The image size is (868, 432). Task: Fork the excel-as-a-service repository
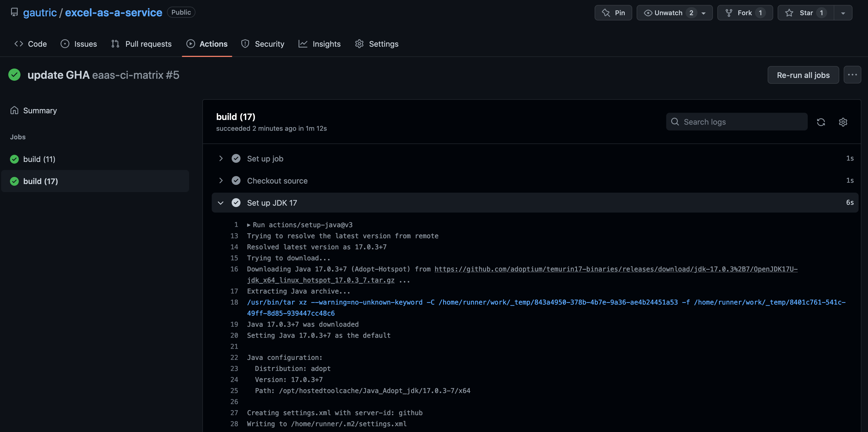[745, 13]
